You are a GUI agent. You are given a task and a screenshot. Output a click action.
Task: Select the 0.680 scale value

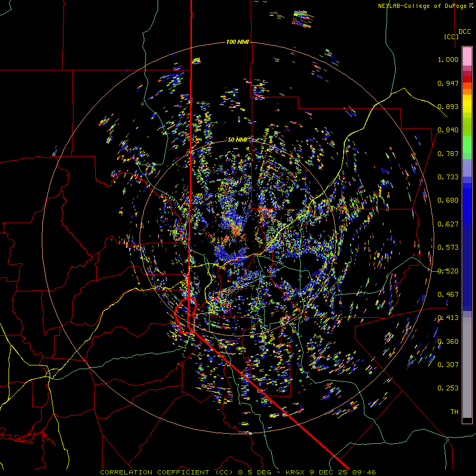pyautogui.click(x=448, y=200)
